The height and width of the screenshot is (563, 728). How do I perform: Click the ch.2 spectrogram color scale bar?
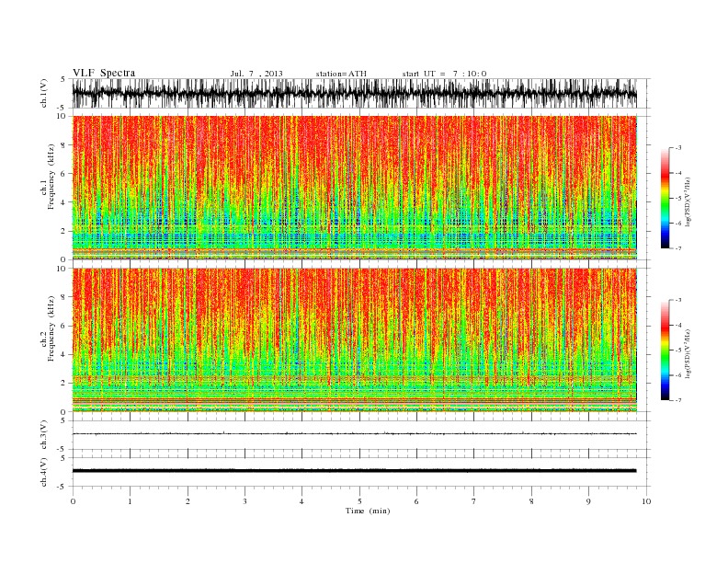665,350
